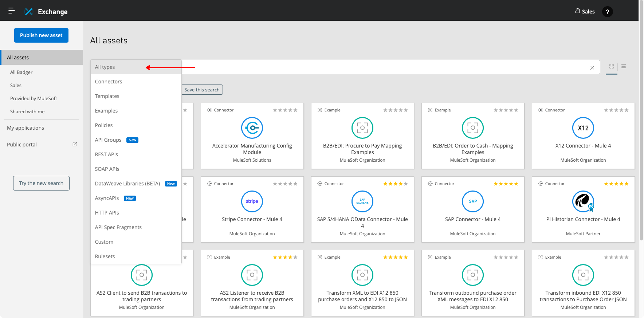Click MuleSoft Solutions label on Accelerator card
The height and width of the screenshot is (318, 644).
click(x=252, y=160)
